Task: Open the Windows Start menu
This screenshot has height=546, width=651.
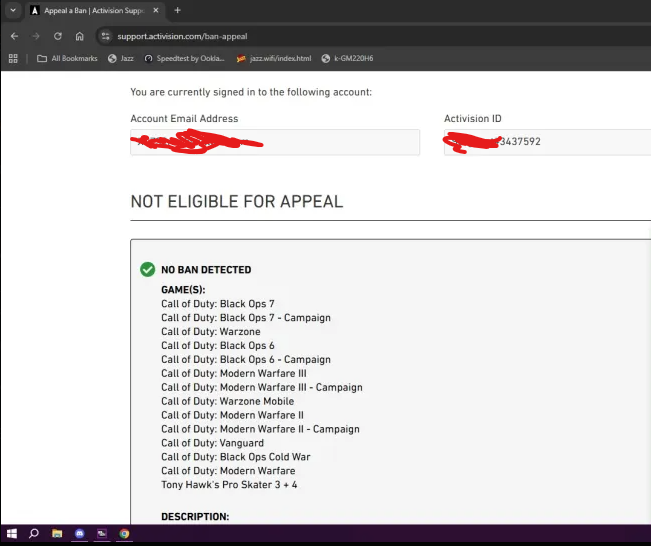Action: pos(12,534)
